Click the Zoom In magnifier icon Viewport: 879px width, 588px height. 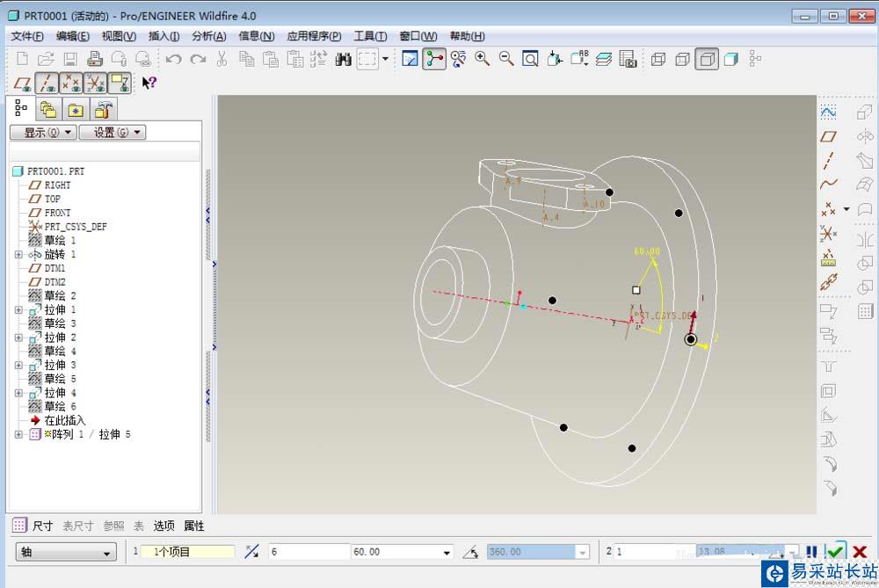point(483,59)
